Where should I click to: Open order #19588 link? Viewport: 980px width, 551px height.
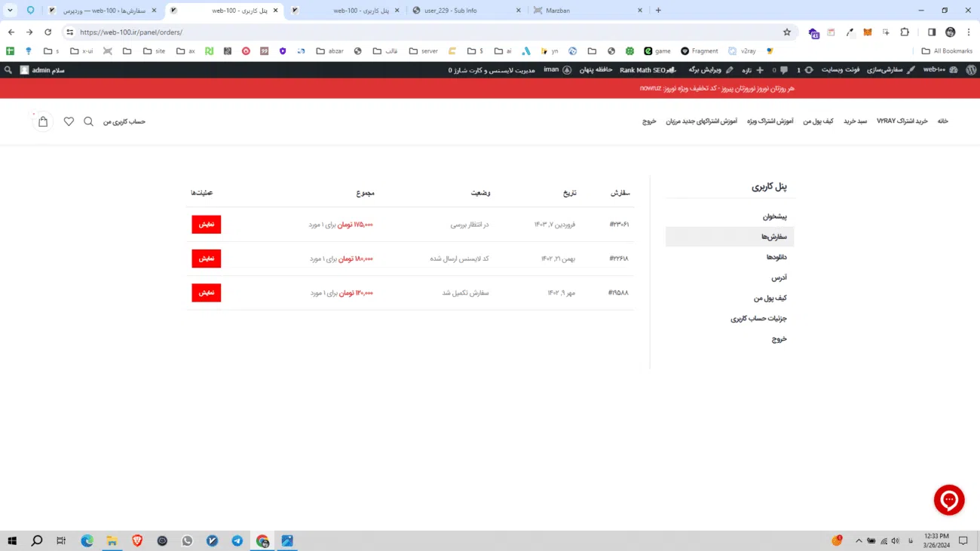pos(618,292)
